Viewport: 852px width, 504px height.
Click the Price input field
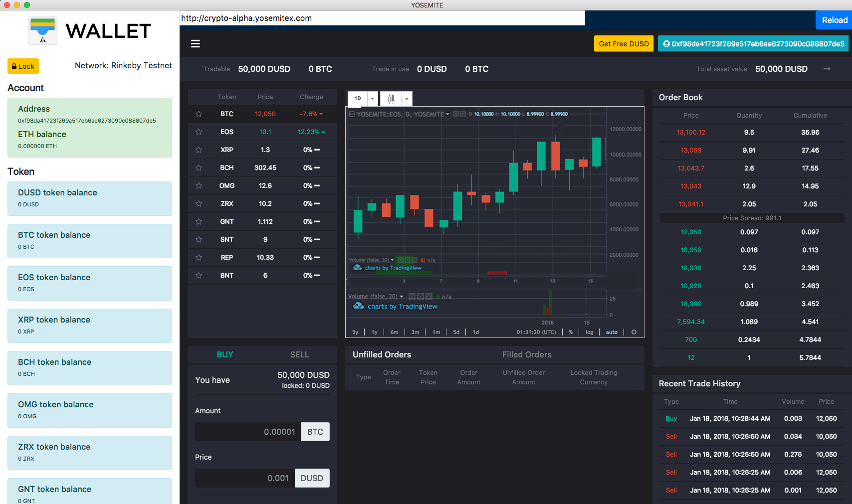(x=245, y=478)
